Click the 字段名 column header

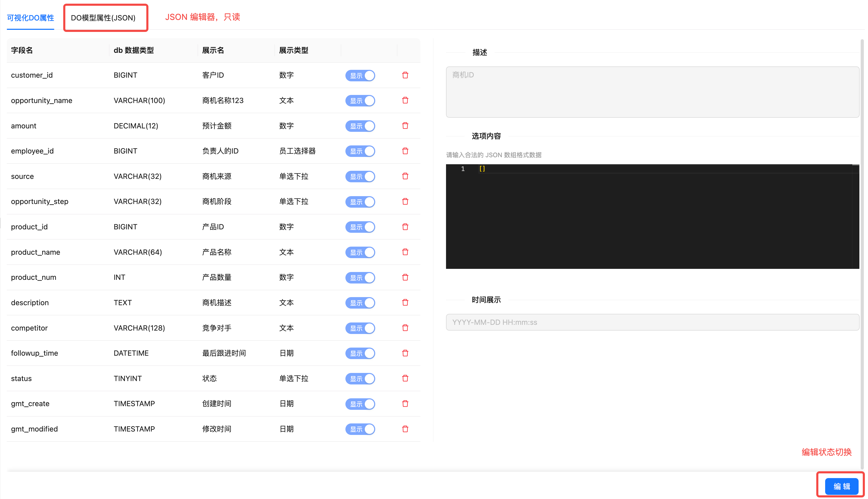pos(22,50)
